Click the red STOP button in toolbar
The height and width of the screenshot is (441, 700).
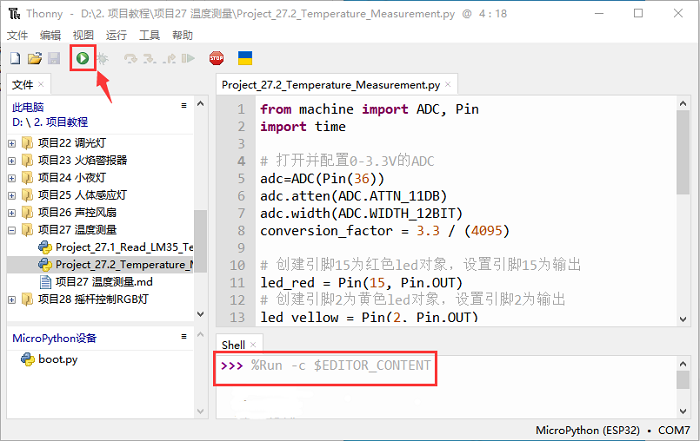tap(216, 59)
